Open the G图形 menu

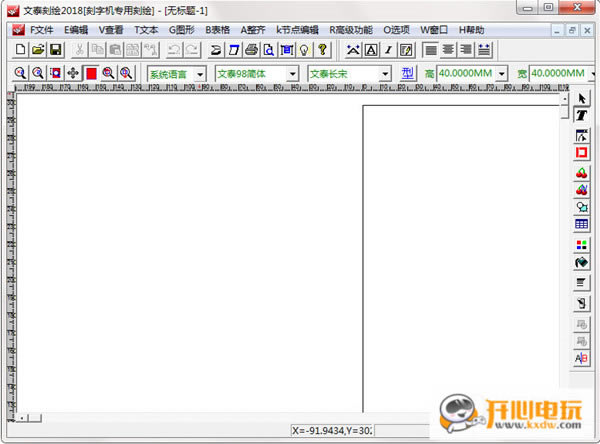click(x=181, y=30)
